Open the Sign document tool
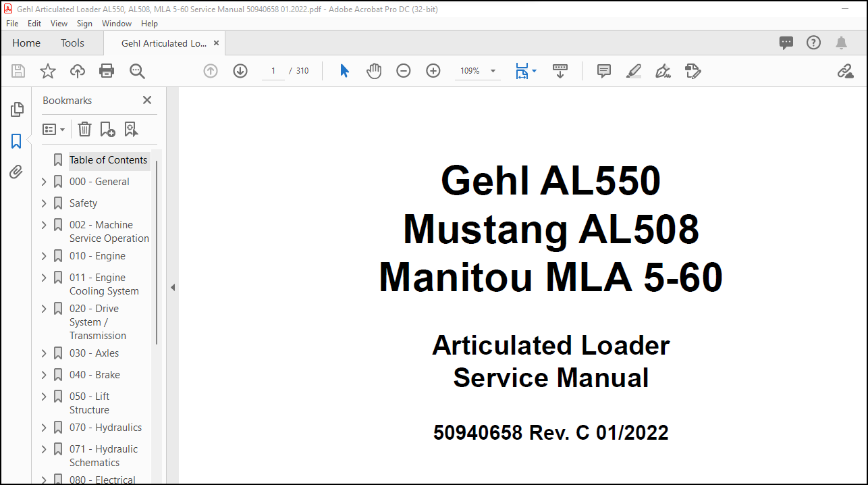This screenshot has width=868, height=485. click(x=663, y=71)
